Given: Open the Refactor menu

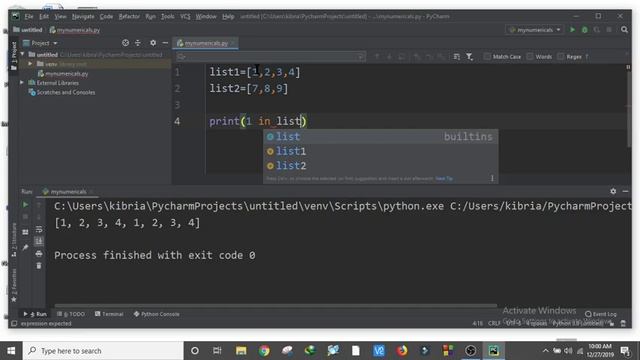Looking at the screenshot, I should pos(129,16).
